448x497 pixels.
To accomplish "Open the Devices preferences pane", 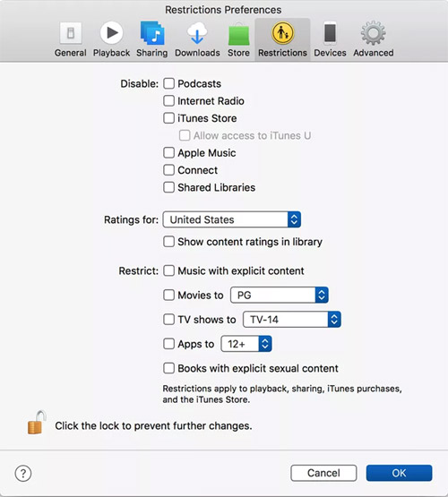I will 330,39.
